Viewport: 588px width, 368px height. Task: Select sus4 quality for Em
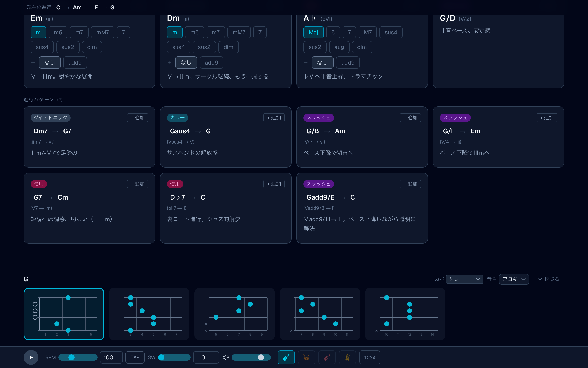(42, 47)
